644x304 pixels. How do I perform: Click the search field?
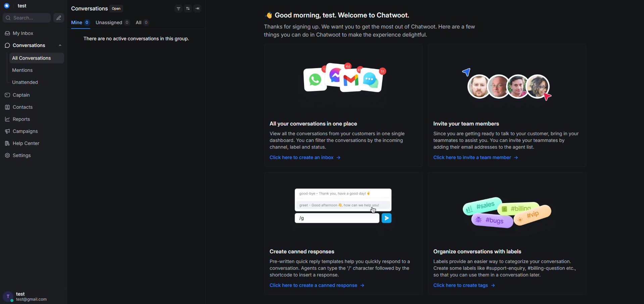[x=27, y=17]
